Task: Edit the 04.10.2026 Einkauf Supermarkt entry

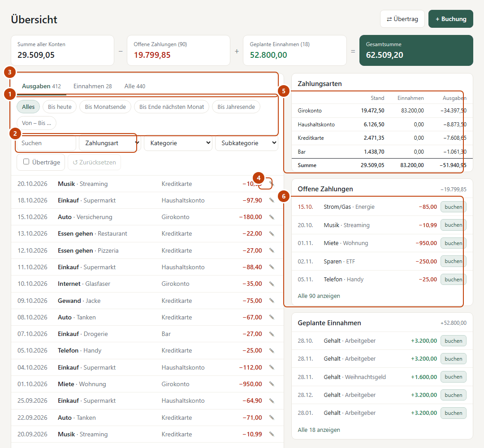Action: (272, 367)
